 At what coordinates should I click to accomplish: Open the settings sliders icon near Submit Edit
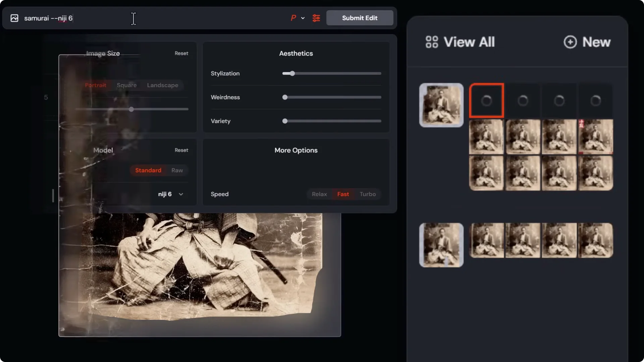click(x=316, y=18)
